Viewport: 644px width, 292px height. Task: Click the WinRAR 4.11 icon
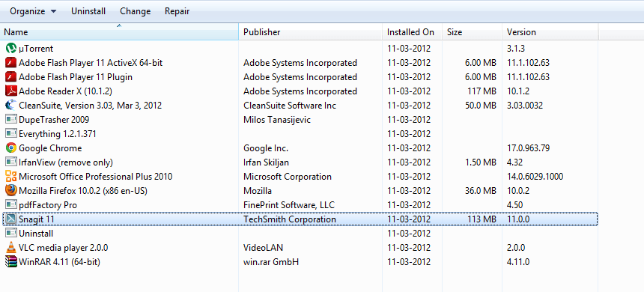11,261
